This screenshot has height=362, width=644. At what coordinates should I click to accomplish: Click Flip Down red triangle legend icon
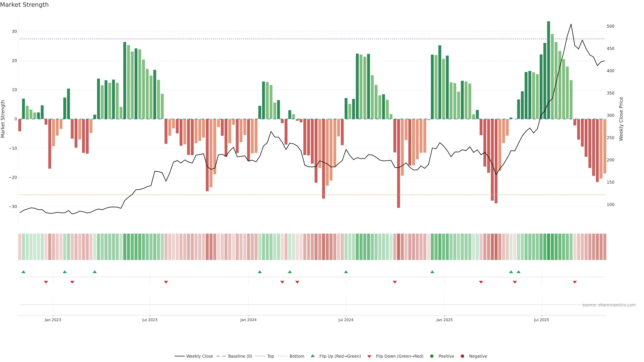click(x=369, y=356)
